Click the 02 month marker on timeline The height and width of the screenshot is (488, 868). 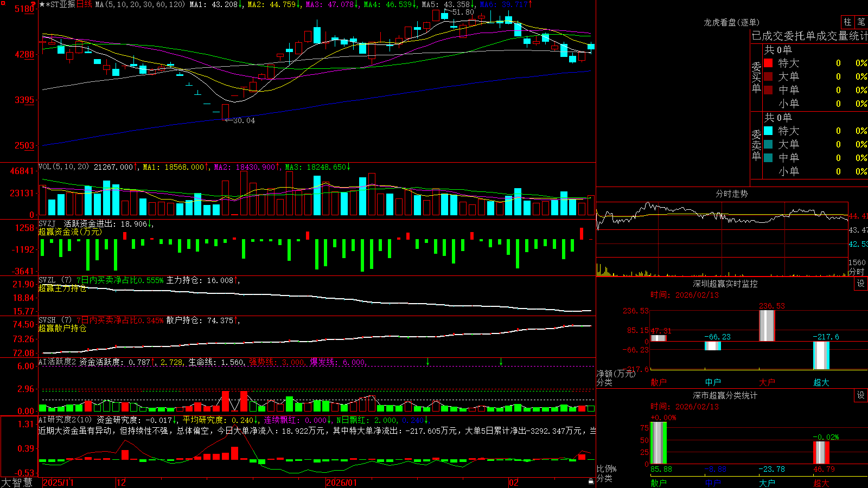pos(514,483)
